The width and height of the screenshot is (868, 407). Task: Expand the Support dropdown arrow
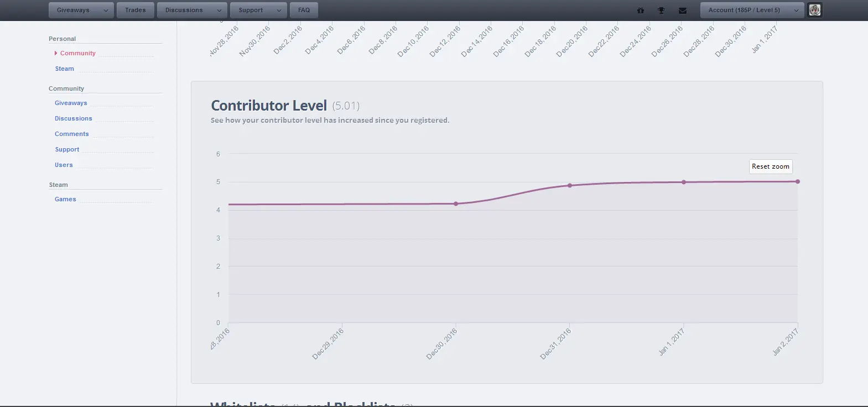click(279, 11)
